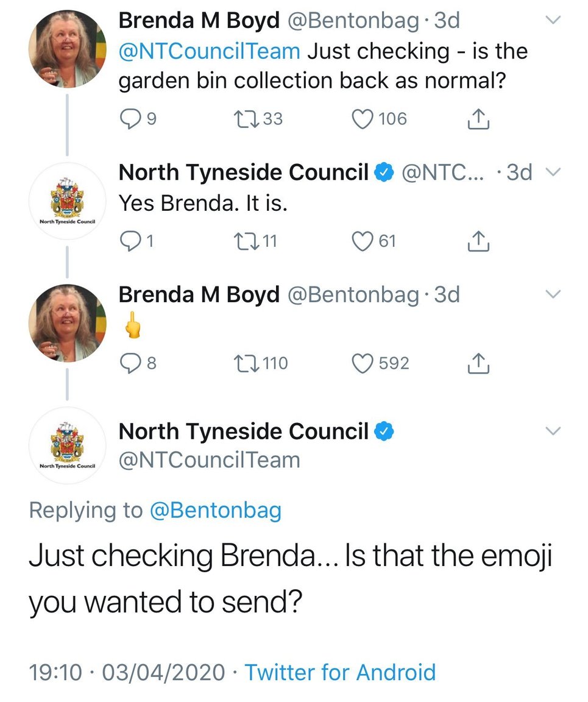The height and width of the screenshot is (702, 588).
Task: Share Brenda's garden bin collection tweet
Action: click(479, 119)
